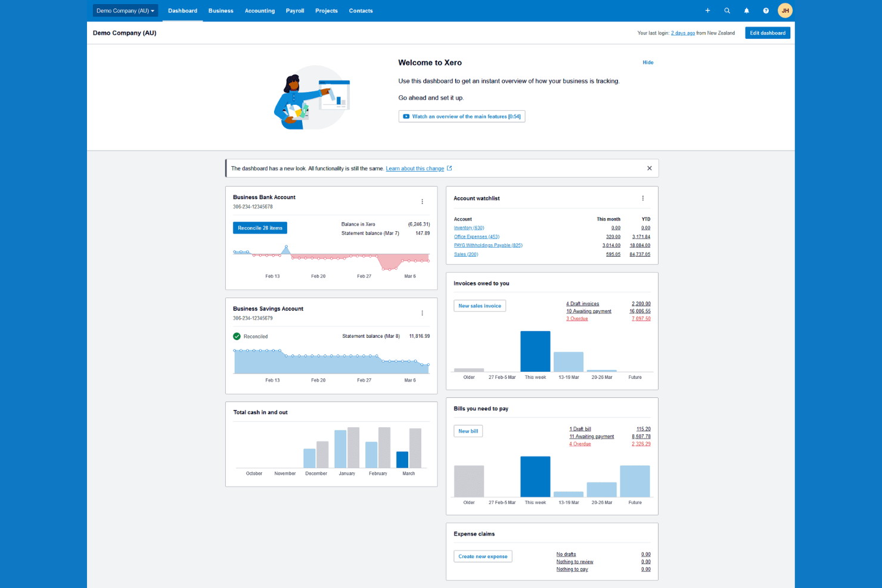Open the notifications bell
Screen dimensions: 882x588
click(x=746, y=11)
